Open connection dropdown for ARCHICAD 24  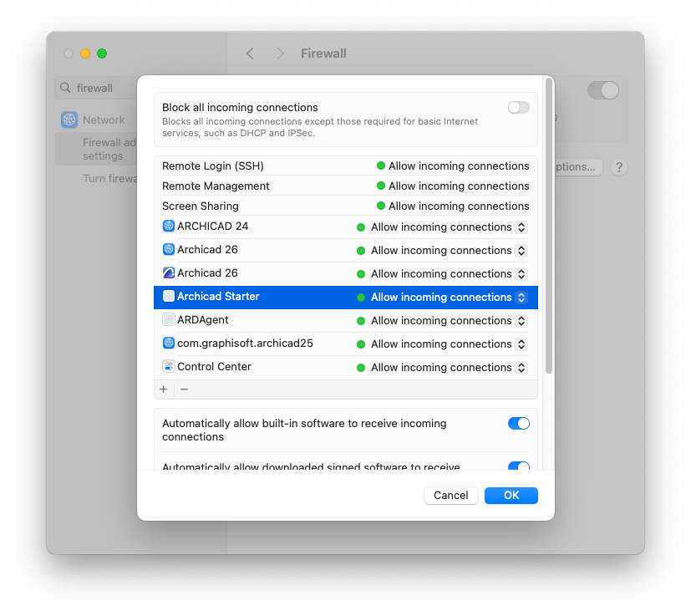click(521, 227)
